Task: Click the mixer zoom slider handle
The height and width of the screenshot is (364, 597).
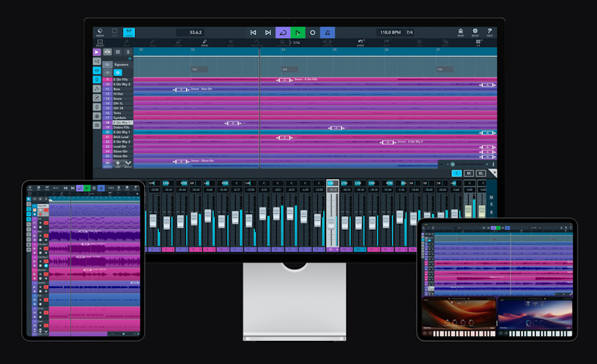Action: click(x=452, y=164)
